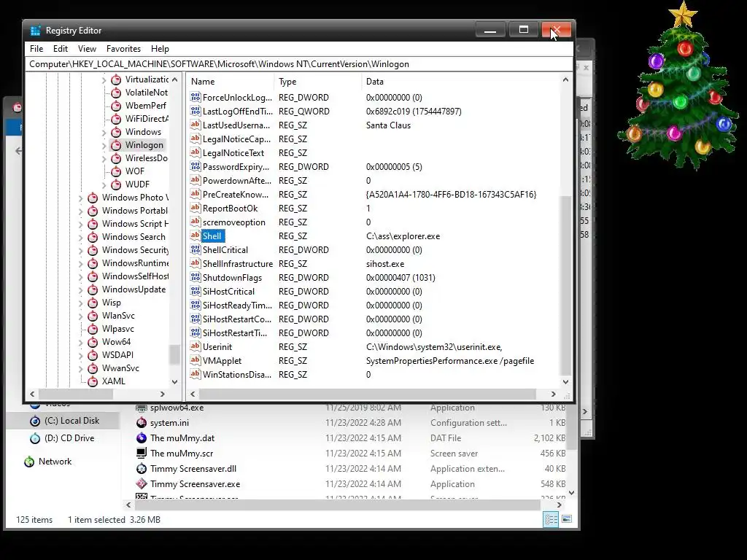Viewport: 747px width, 560px height.
Task: Expand the WirelessDo key
Action: (x=104, y=158)
